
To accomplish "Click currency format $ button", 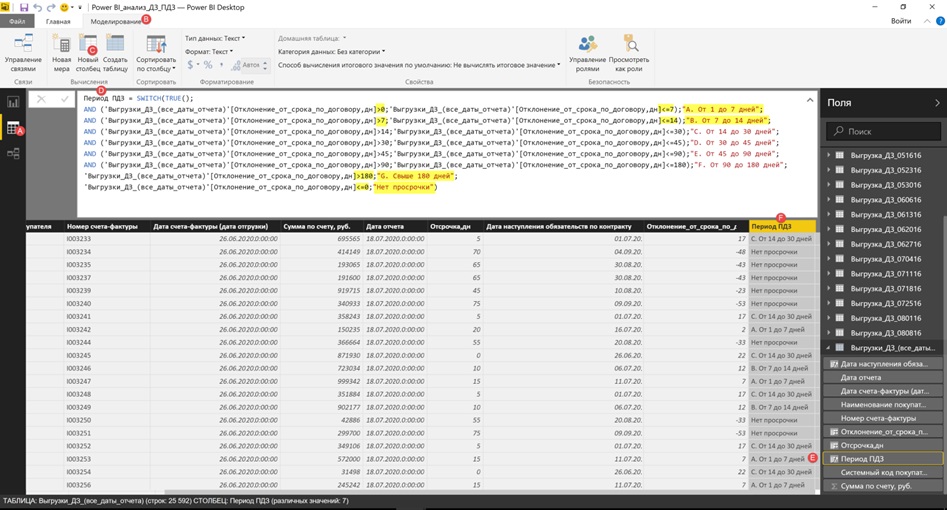I will [192, 65].
